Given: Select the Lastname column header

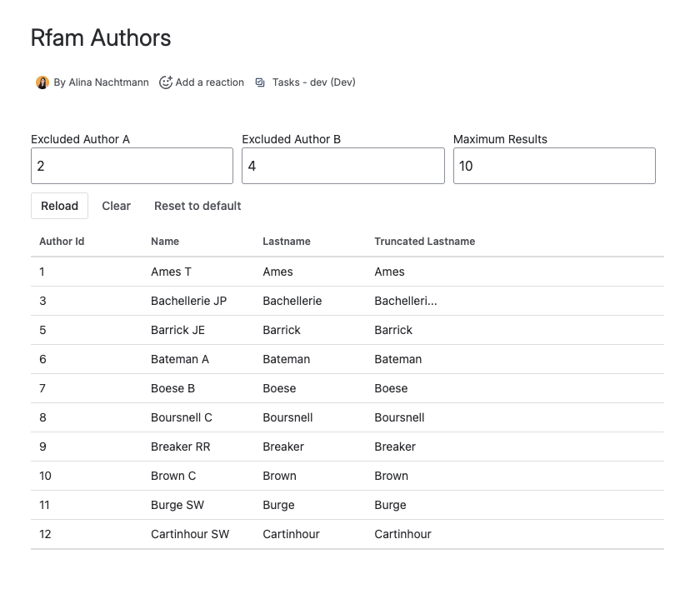Looking at the screenshot, I should coord(287,242).
